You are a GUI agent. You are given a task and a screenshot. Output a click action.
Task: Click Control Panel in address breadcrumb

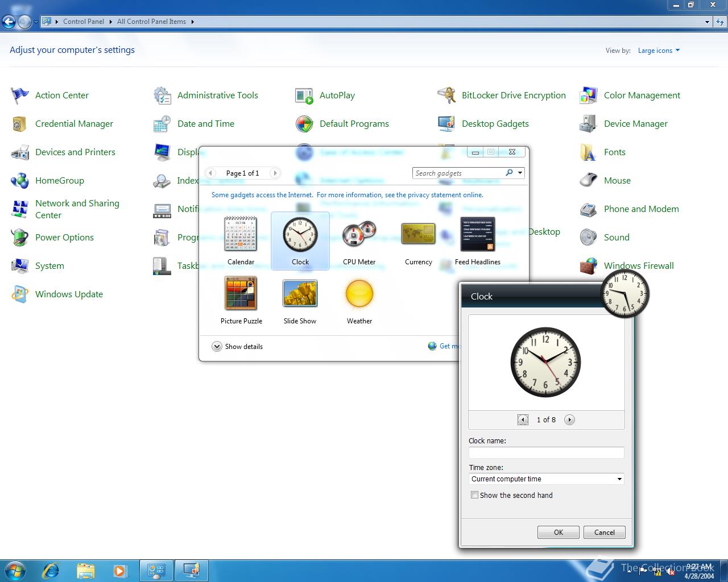tap(84, 22)
